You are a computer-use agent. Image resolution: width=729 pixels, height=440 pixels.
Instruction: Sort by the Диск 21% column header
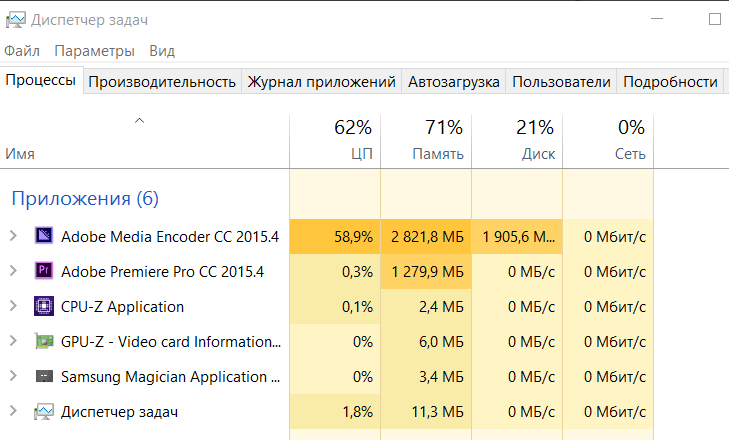point(517,141)
